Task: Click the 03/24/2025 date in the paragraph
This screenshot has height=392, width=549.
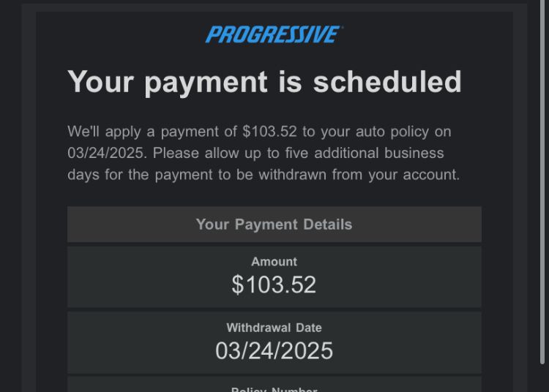Action: coord(107,153)
